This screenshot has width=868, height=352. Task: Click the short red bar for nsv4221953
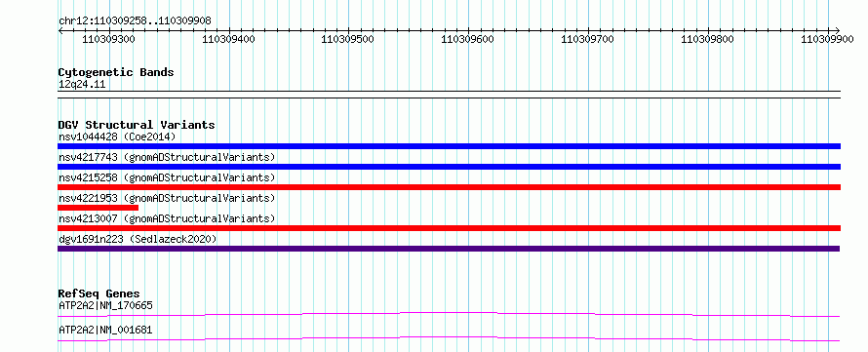(x=98, y=208)
